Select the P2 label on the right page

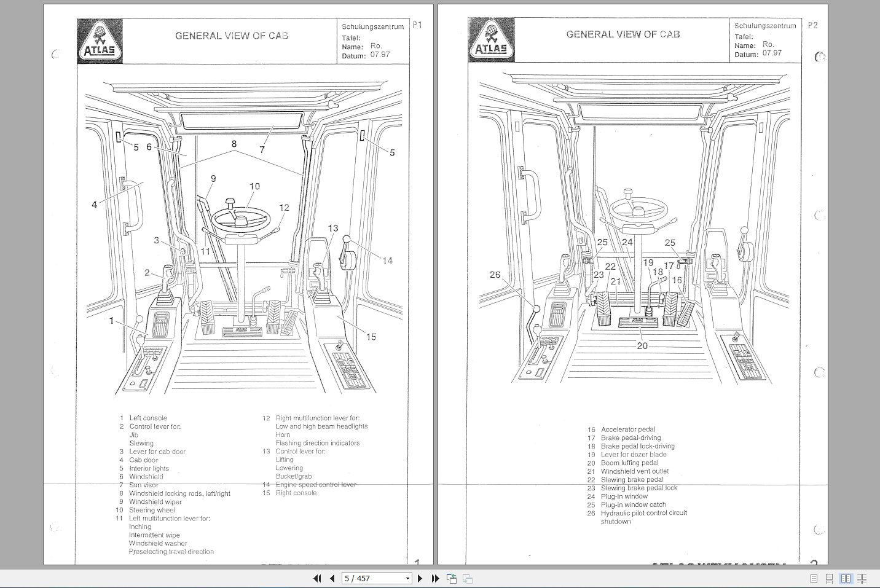(812, 26)
